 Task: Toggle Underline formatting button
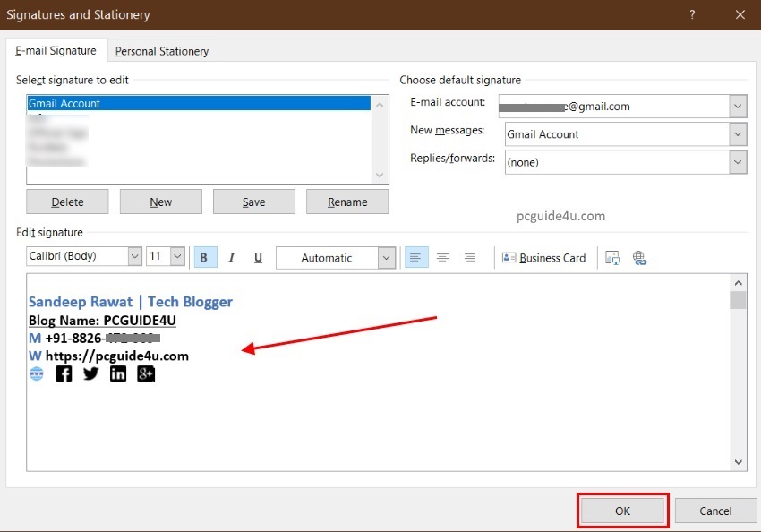click(258, 258)
